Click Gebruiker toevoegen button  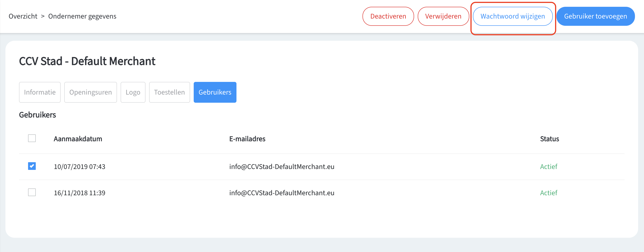click(595, 16)
